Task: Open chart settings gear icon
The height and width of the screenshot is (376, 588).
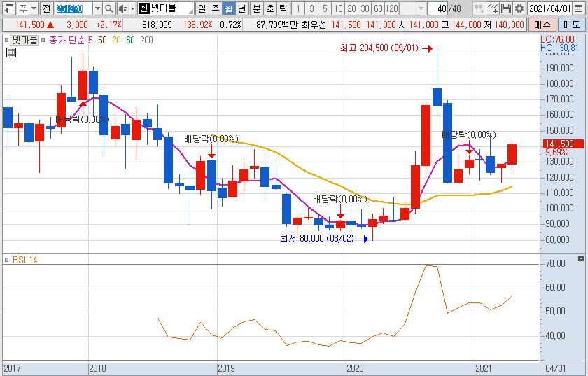Action: click(519, 8)
